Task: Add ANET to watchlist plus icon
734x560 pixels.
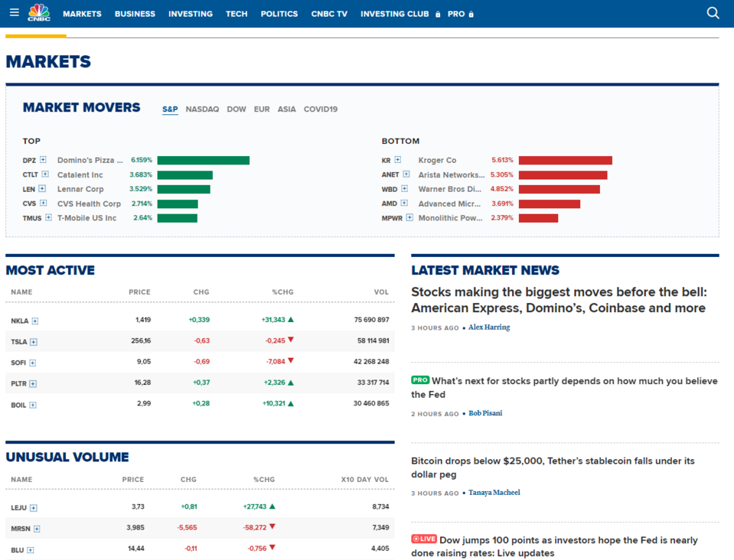Action: (406, 174)
